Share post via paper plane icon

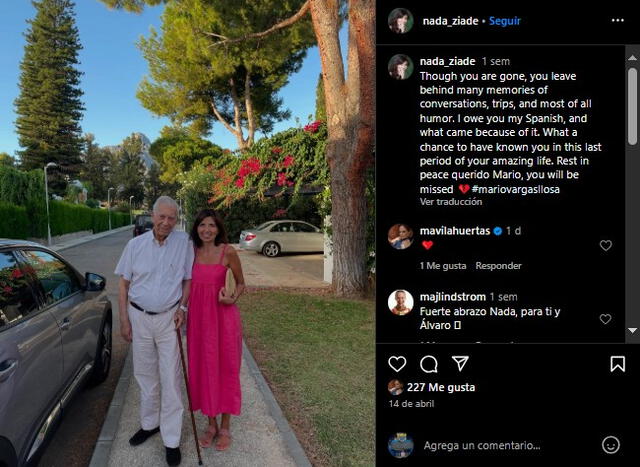pyautogui.click(x=460, y=363)
